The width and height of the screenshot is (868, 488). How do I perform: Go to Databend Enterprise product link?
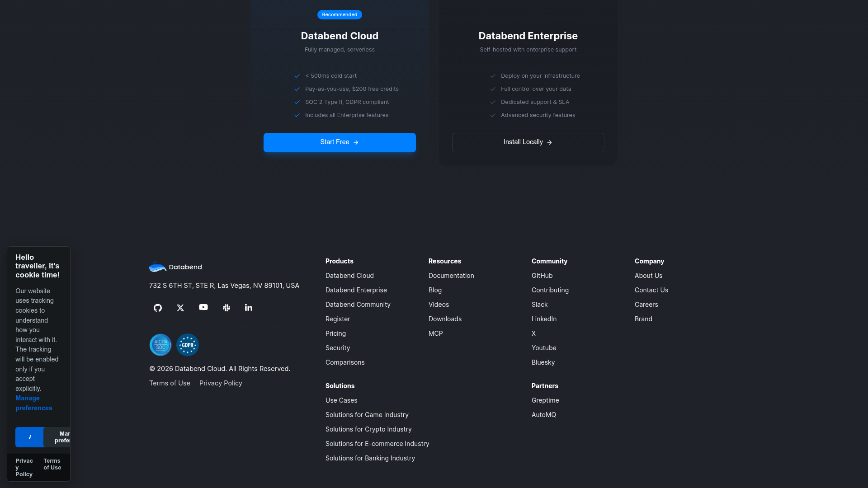[x=356, y=290]
